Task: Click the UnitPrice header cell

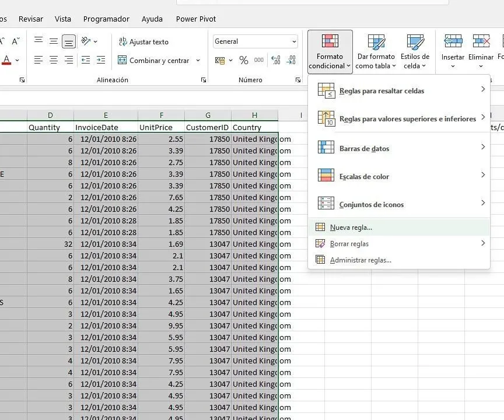Action: (x=162, y=127)
